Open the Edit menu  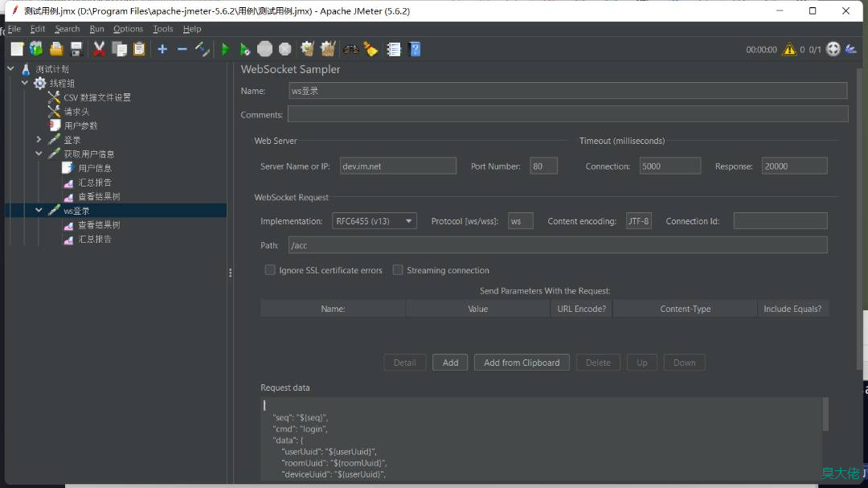point(38,29)
